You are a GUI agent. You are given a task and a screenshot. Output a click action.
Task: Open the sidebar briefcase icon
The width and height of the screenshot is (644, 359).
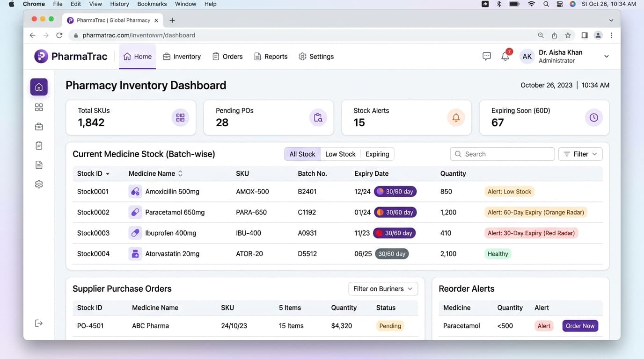click(39, 127)
